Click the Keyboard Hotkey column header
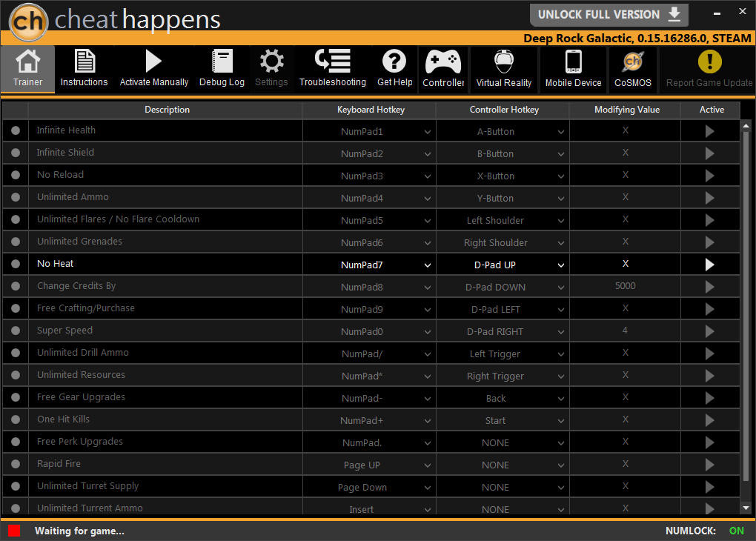Viewport: 756px width, 541px height. pyautogui.click(x=371, y=110)
